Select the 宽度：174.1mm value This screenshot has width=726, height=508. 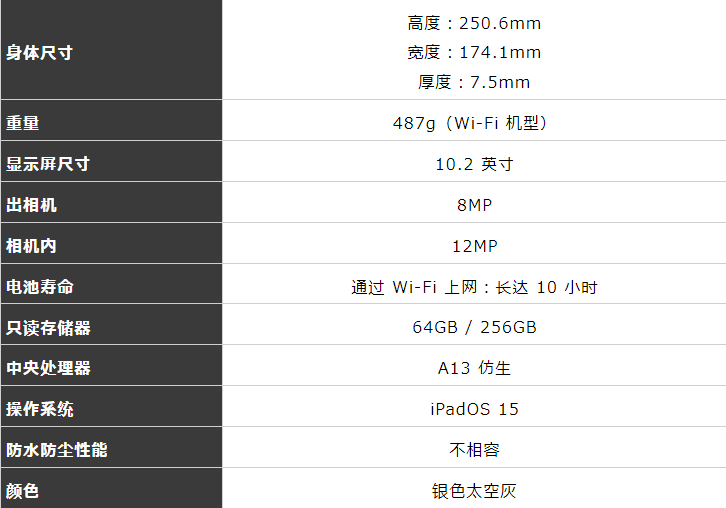(474, 52)
